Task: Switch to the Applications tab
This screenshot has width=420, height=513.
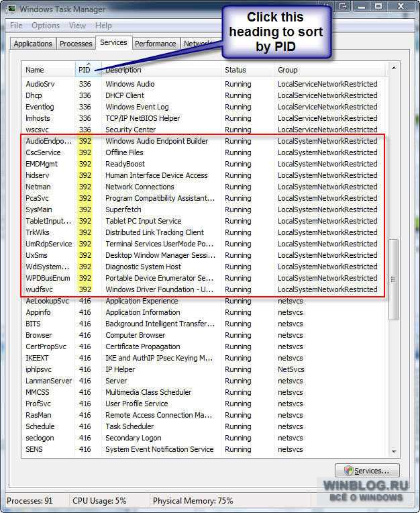Action: (x=33, y=44)
